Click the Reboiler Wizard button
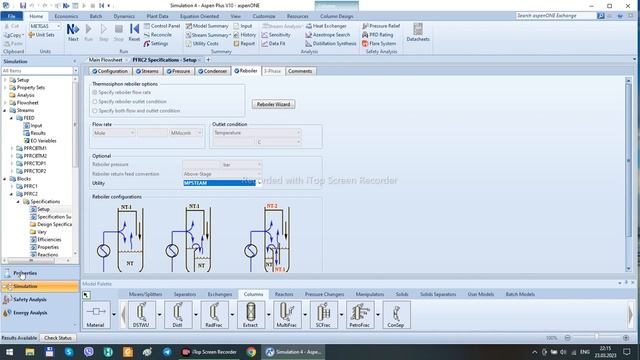Screen dimensions: 640x360 click(x=273, y=104)
